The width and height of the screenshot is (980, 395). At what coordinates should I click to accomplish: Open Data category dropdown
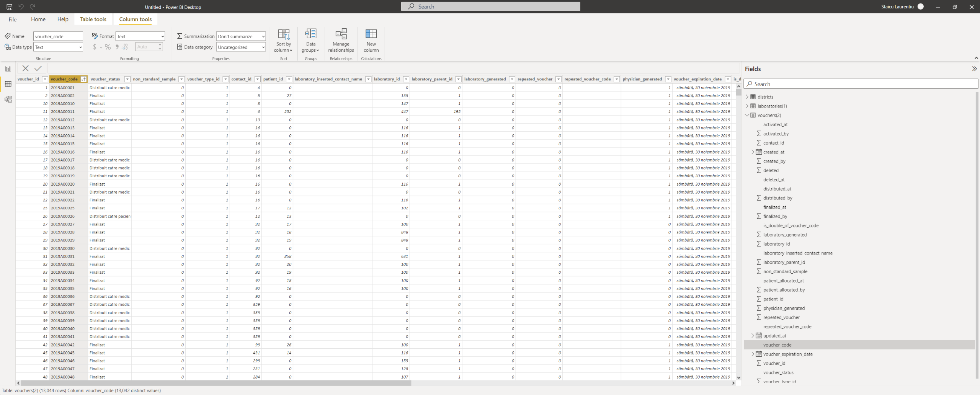click(x=241, y=47)
